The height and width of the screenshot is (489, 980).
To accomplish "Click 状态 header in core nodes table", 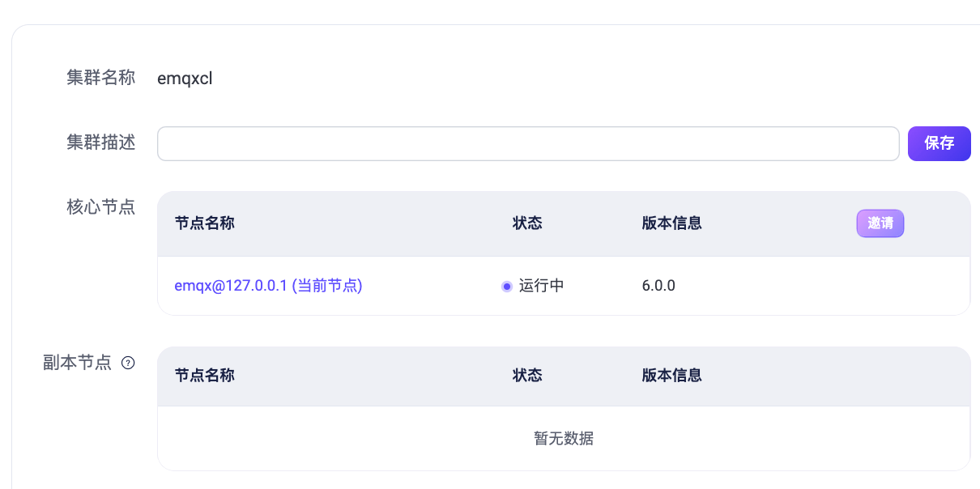I will 527,223.
